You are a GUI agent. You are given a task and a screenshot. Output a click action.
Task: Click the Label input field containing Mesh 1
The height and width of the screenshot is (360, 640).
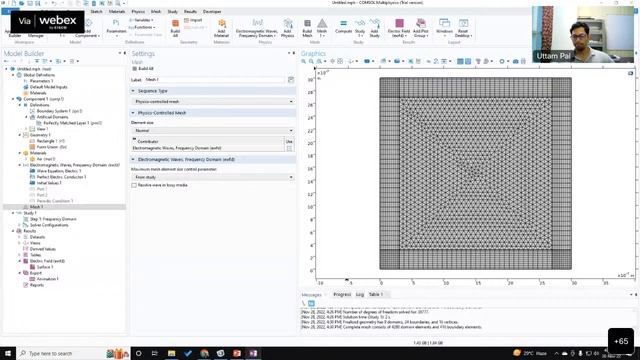(214, 80)
